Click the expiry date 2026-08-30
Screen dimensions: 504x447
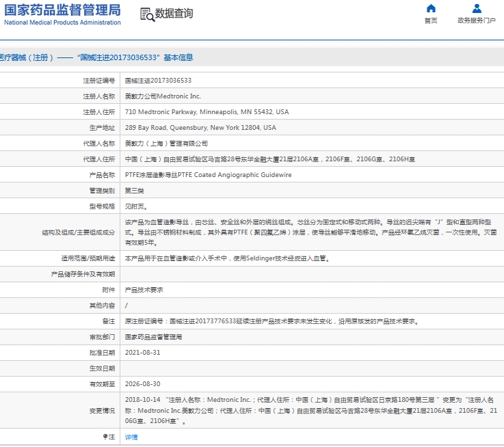click(x=142, y=384)
